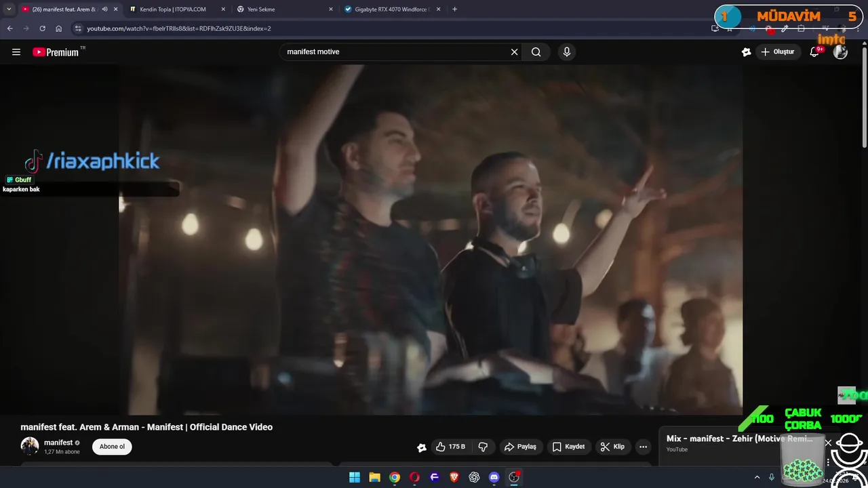The width and height of the screenshot is (868, 488).
Task: Open Opera browser from taskbar
Action: point(414,477)
